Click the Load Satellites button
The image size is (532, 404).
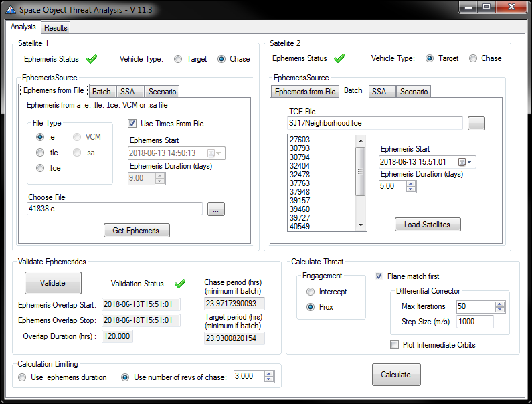tap(427, 225)
